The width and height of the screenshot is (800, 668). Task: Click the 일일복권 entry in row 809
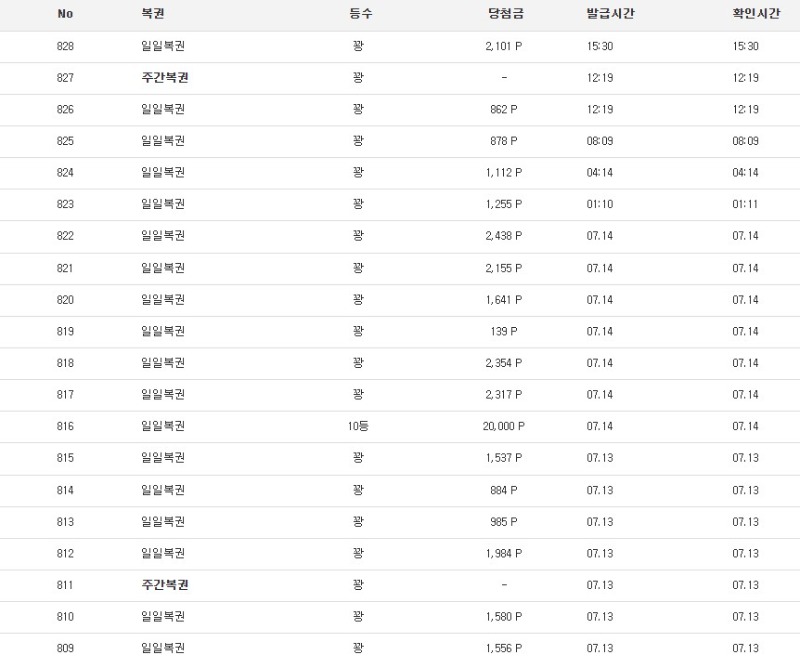tap(163, 648)
